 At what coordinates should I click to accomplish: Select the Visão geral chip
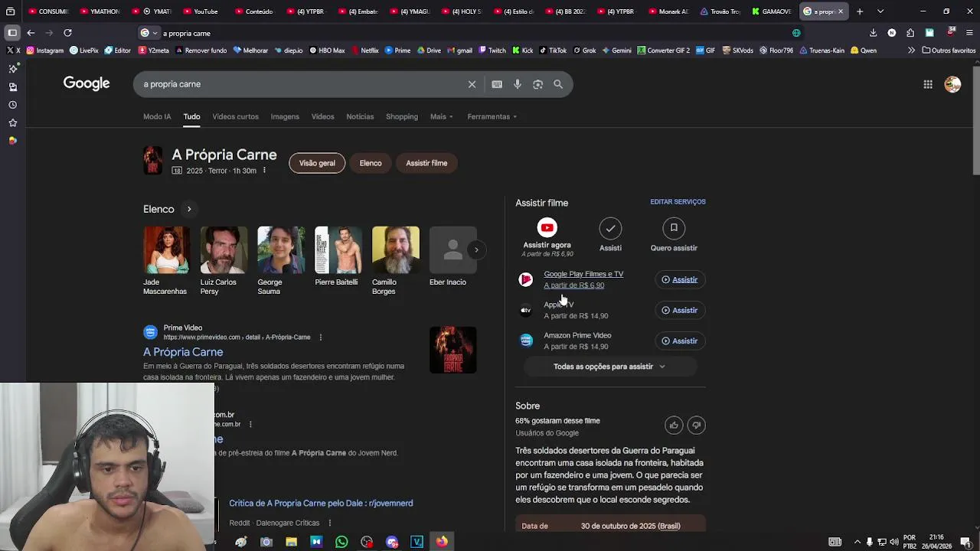(317, 163)
